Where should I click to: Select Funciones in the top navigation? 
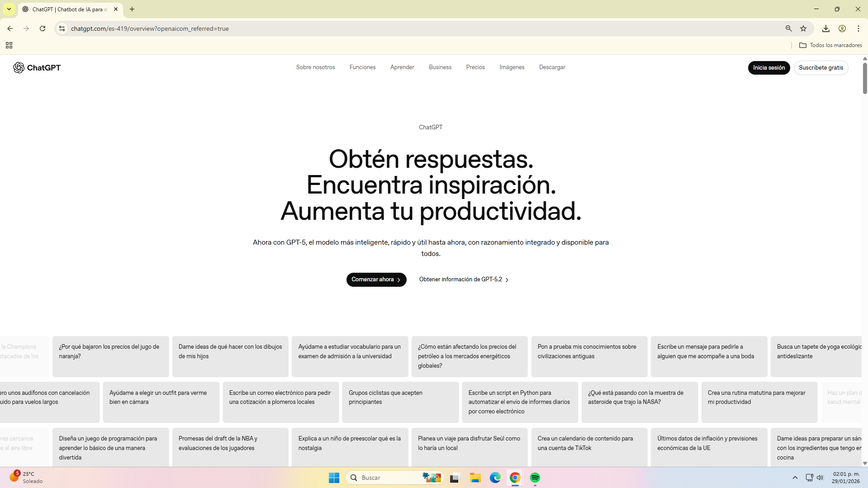[x=362, y=67]
